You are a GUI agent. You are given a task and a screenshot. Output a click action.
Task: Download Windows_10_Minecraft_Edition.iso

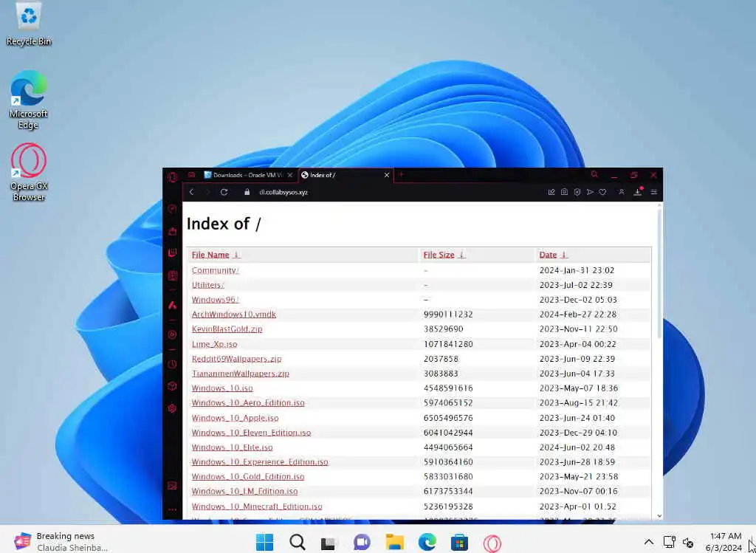tap(257, 506)
